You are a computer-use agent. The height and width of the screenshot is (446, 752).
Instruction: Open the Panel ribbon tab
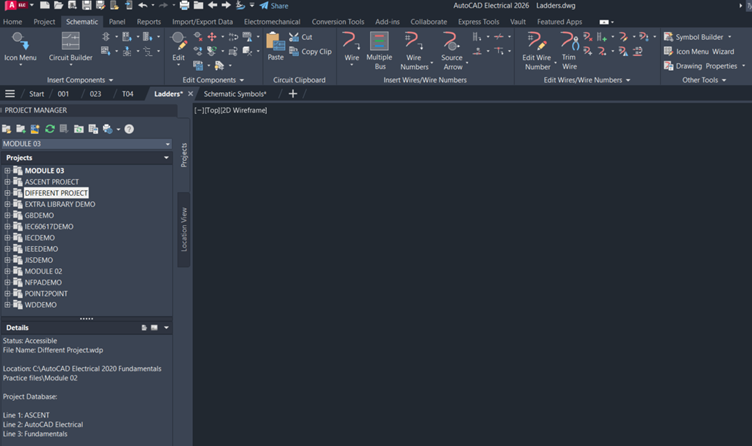click(117, 22)
